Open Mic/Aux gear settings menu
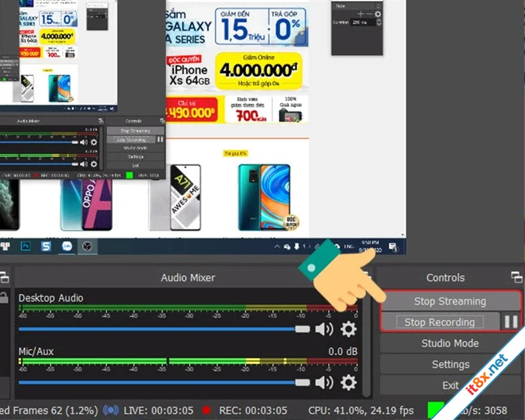Viewport: 525px width, 420px height. pyautogui.click(x=348, y=383)
